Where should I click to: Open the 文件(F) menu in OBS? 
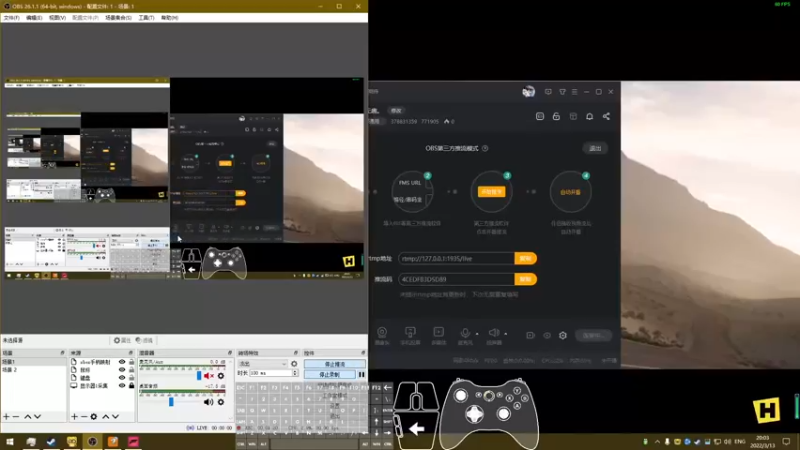[x=11, y=18]
